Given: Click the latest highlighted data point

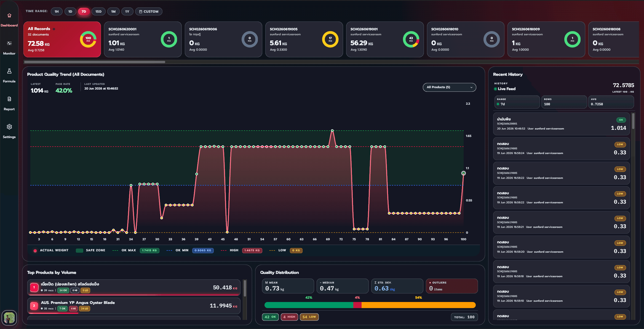Looking at the screenshot, I should [463, 173].
